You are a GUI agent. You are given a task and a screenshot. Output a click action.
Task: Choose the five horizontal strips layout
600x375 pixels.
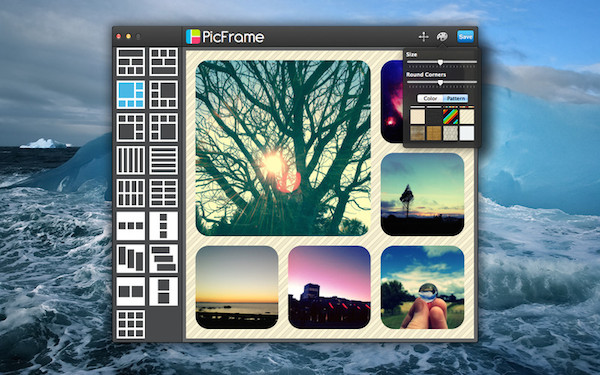click(163, 160)
